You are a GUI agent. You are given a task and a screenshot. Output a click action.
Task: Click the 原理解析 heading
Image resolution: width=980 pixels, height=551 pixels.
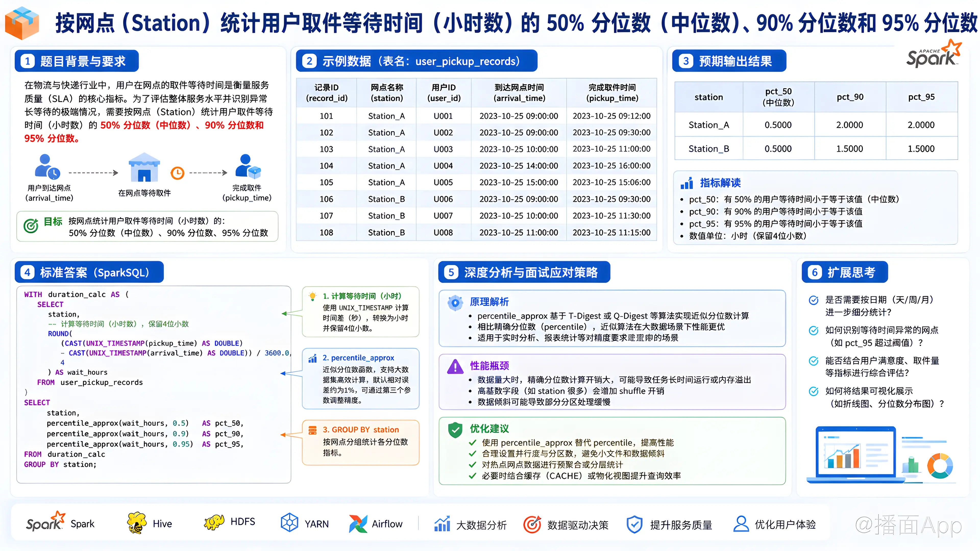click(489, 302)
